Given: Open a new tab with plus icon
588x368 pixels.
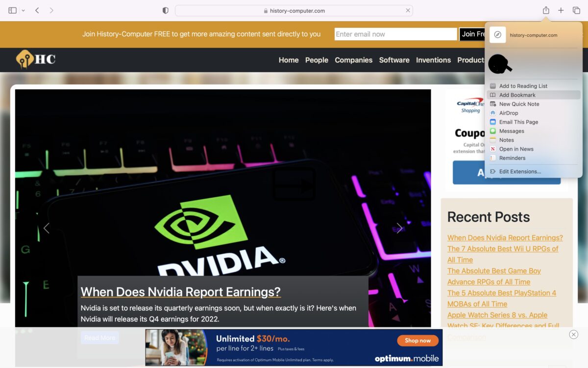Looking at the screenshot, I should click(561, 10).
